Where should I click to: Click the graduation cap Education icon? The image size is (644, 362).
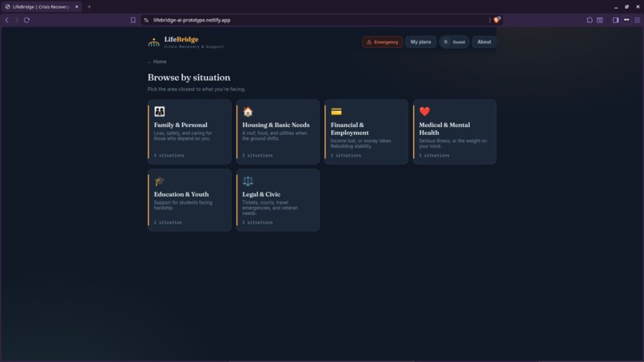(159, 181)
